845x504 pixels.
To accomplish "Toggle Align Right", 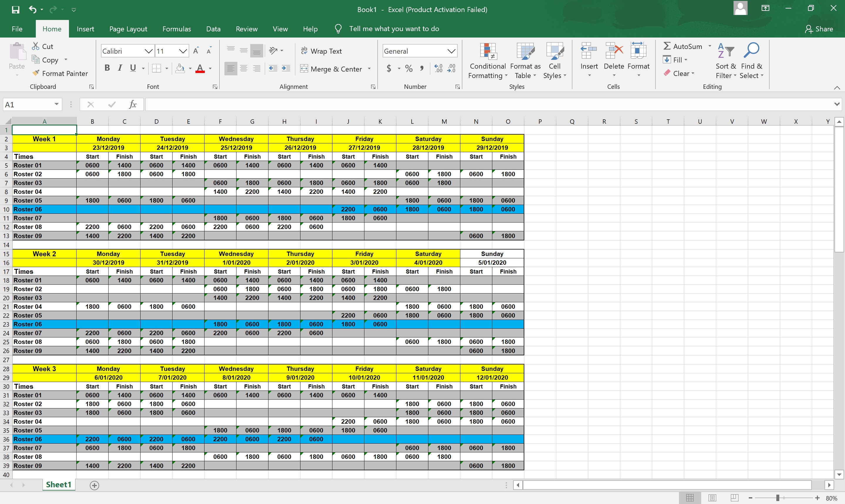I will [x=257, y=68].
